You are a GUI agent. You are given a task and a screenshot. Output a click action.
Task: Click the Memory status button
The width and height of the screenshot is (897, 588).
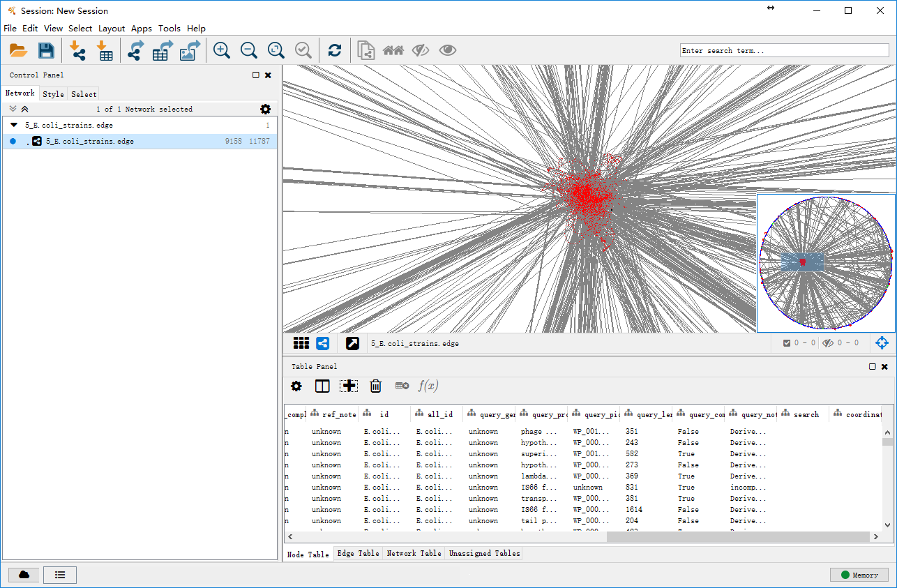coord(859,575)
